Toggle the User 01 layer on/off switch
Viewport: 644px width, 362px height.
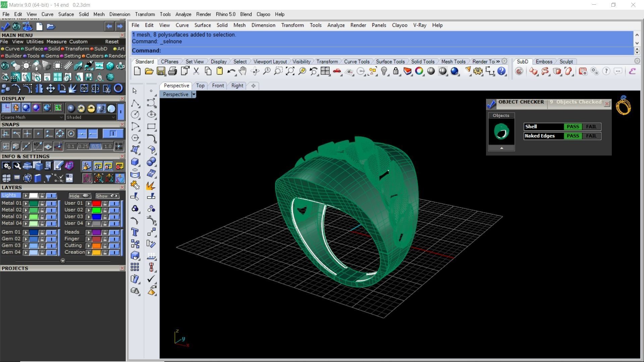114,203
